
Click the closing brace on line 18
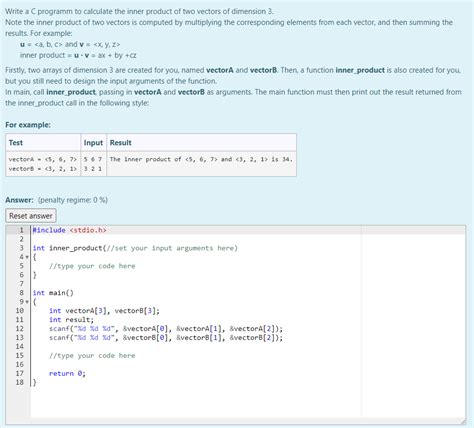pos(34,382)
